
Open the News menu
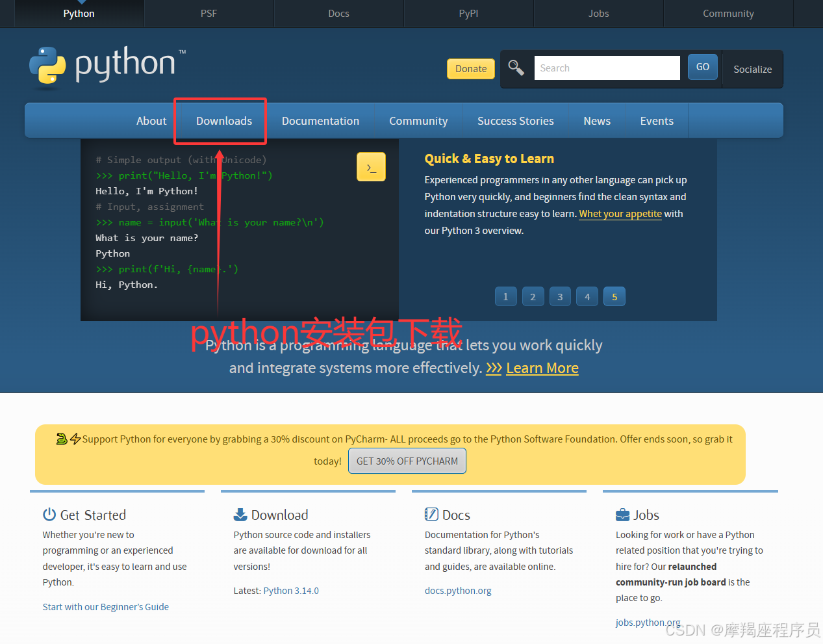point(597,121)
